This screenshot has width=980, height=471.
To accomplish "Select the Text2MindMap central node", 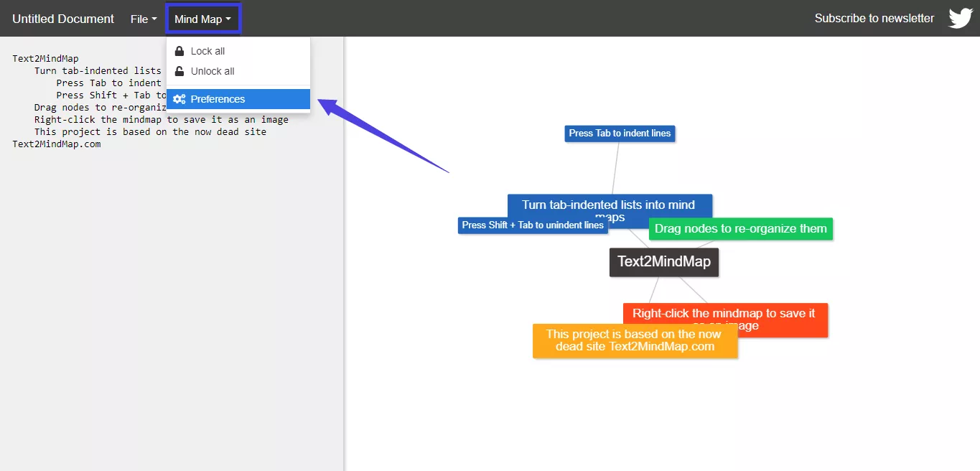I will pyautogui.click(x=663, y=262).
